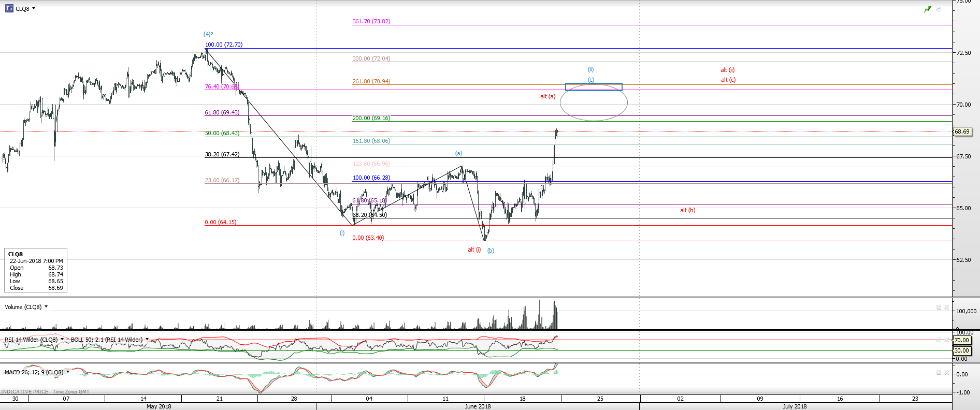980x410 pixels.
Task: Click the Fu futures icon beside CLQ8
Action: (9, 9)
